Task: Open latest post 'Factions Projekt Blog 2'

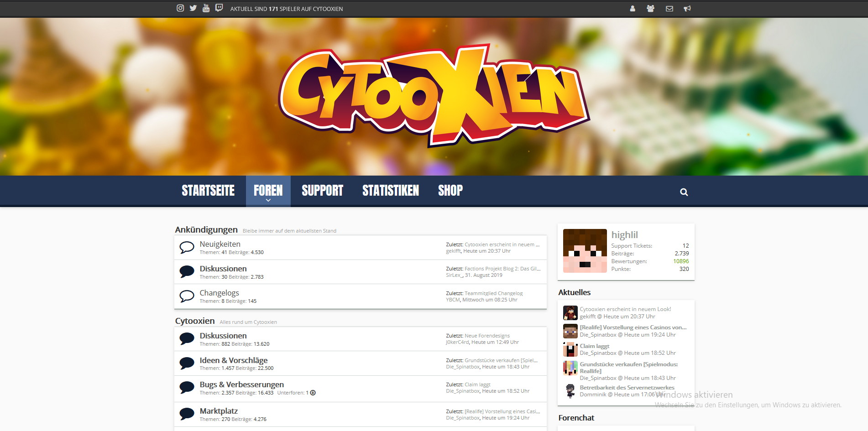Action: click(x=502, y=269)
